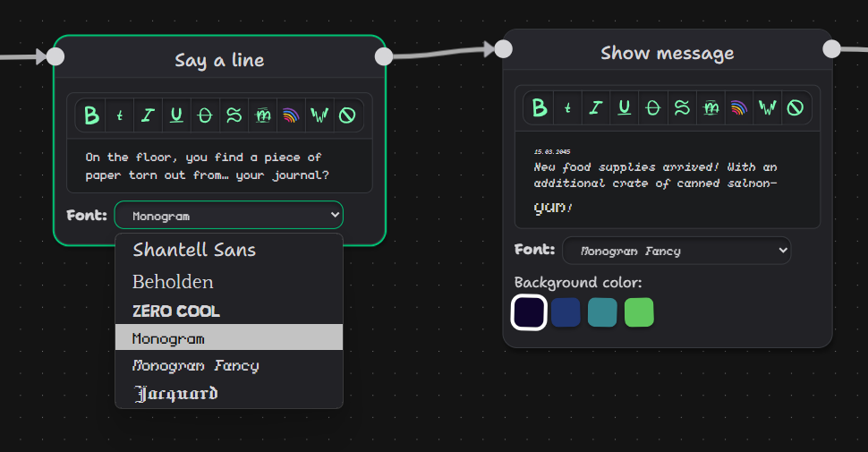Toggle underline in the Show message toolbar

tap(624, 108)
